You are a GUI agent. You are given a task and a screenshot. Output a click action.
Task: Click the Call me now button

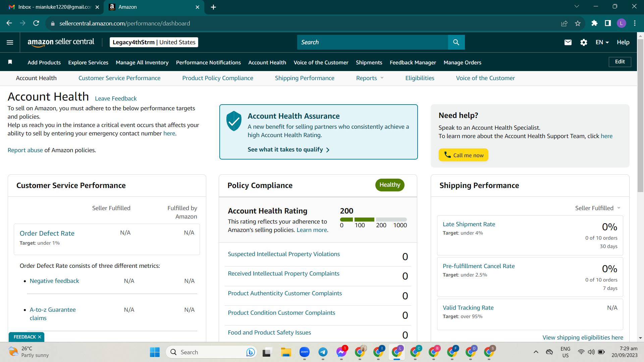coord(463,155)
